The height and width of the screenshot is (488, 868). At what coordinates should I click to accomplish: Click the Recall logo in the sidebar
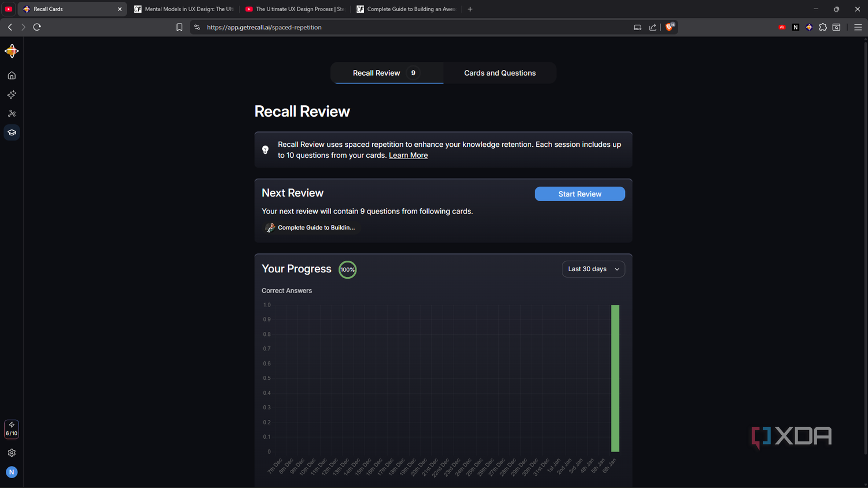point(12,51)
